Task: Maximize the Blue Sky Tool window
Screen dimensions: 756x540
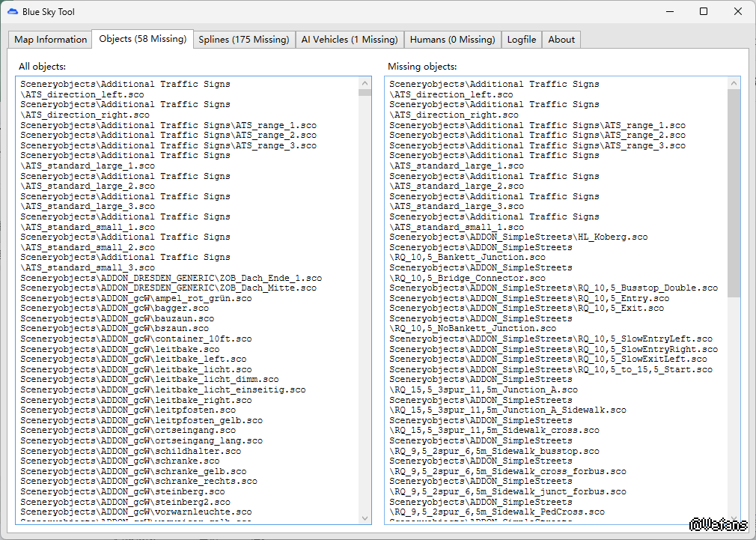Action: 704,12
